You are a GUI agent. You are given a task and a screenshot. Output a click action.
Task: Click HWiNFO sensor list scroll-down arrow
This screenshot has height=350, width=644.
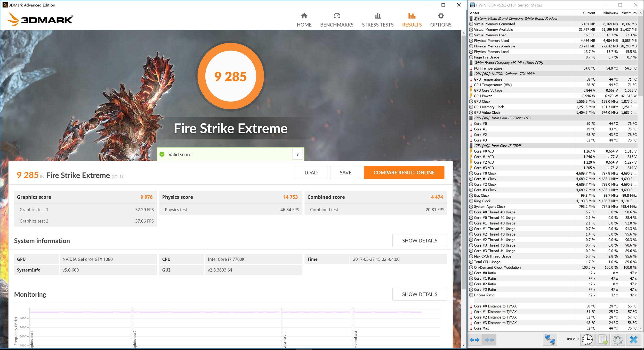(x=640, y=328)
